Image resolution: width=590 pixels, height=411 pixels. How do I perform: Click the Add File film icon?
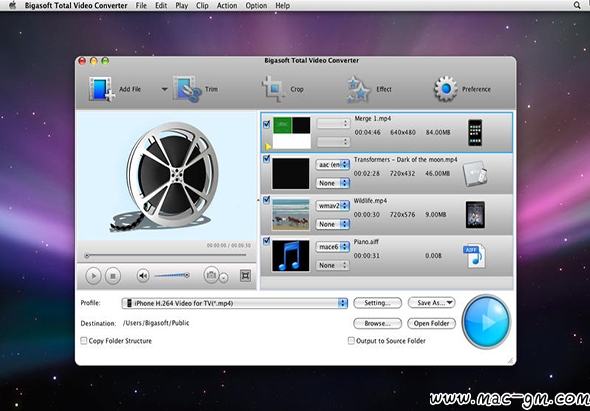102,89
